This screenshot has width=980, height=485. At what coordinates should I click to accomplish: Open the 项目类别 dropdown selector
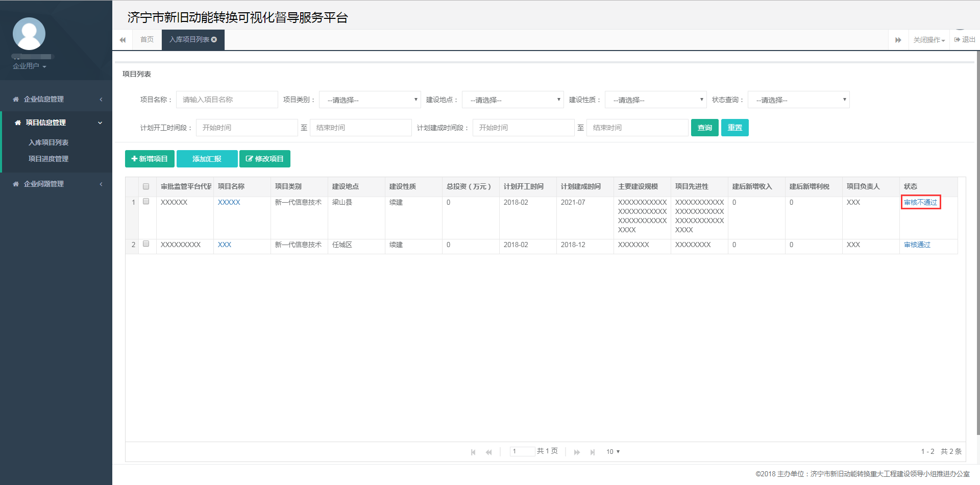click(x=370, y=100)
